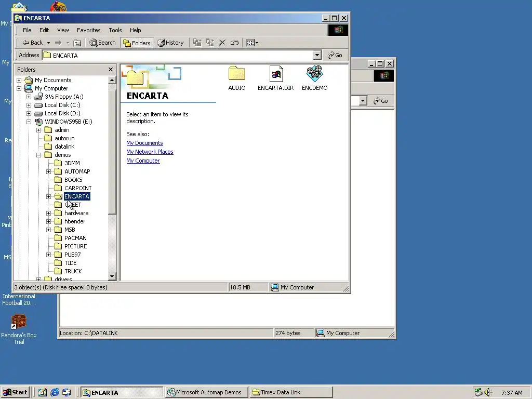Select the CARPOINT folder
Image resolution: width=532 pixels, height=399 pixels.
pyautogui.click(x=78, y=188)
